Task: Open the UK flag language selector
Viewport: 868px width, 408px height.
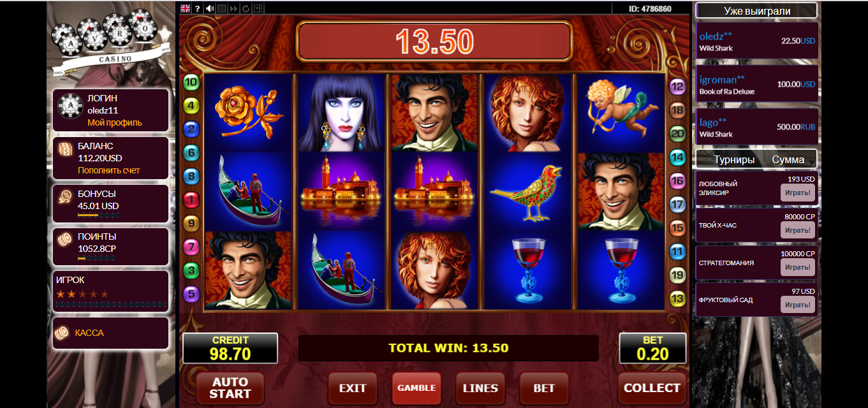Action: (185, 8)
